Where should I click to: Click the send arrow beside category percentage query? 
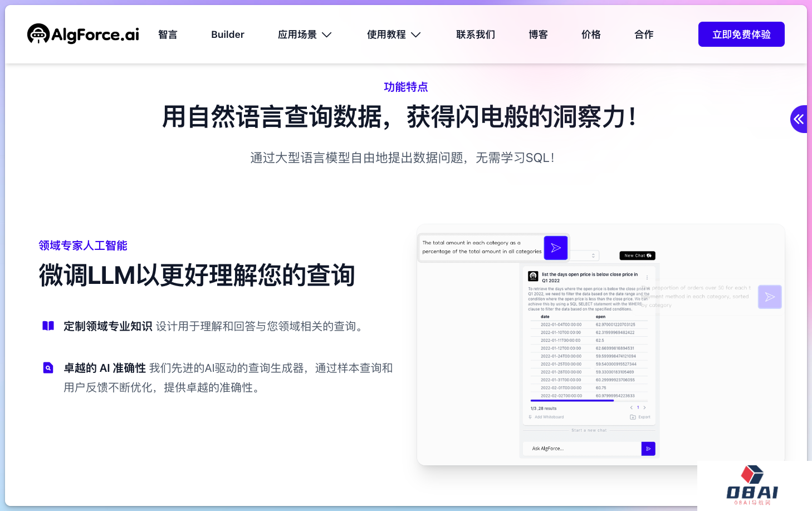(x=555, y=248)
